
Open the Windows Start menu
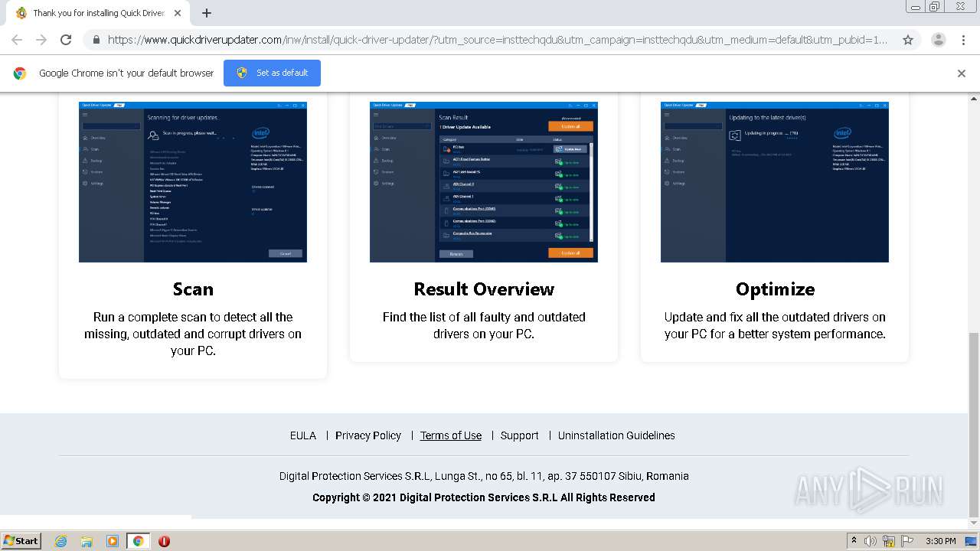(21, 540)
